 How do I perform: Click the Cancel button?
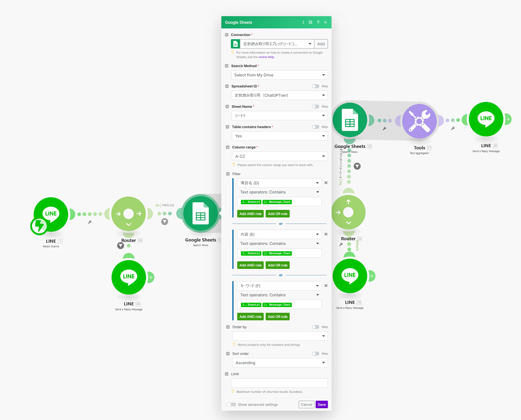[306, 405]
